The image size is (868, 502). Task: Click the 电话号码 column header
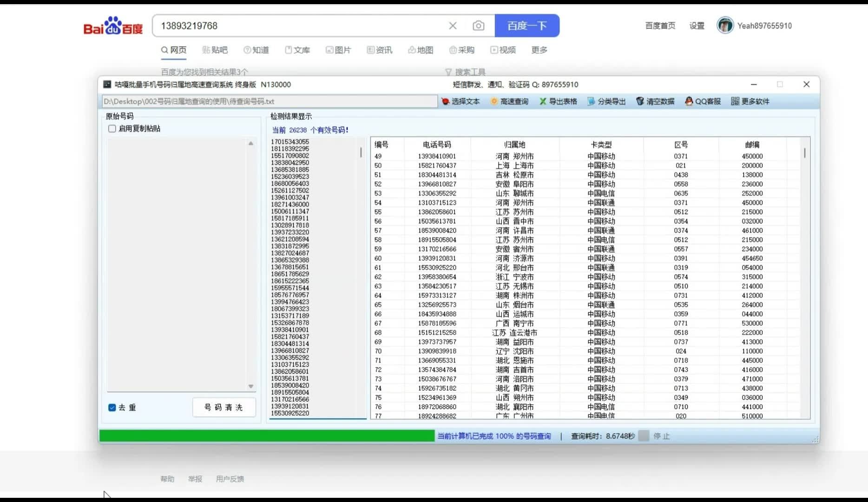(437, 145)
